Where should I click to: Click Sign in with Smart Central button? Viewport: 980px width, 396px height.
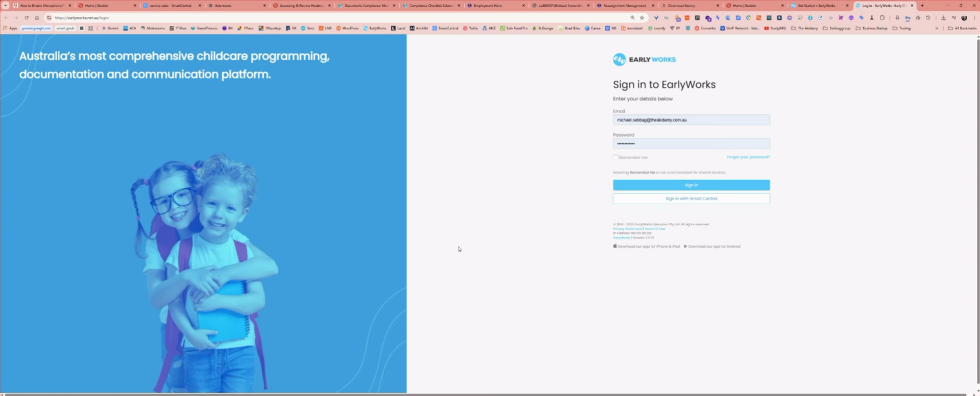point(691,199)
